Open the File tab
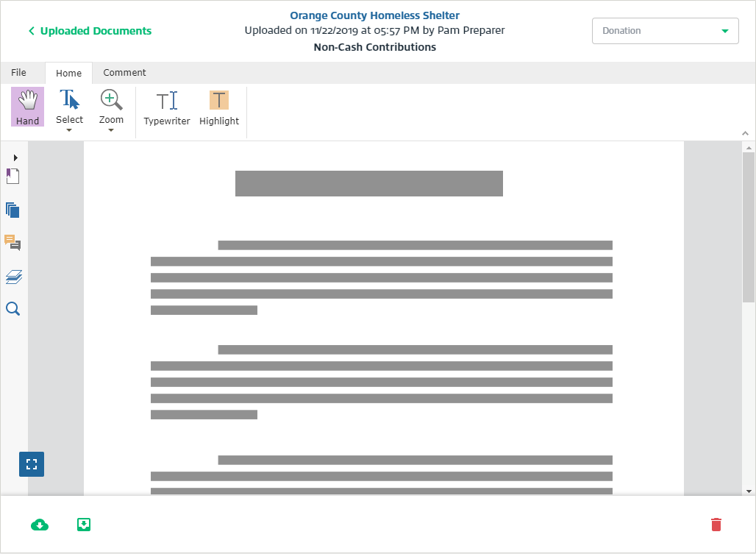The image size is (756, 554). (19, 72)
